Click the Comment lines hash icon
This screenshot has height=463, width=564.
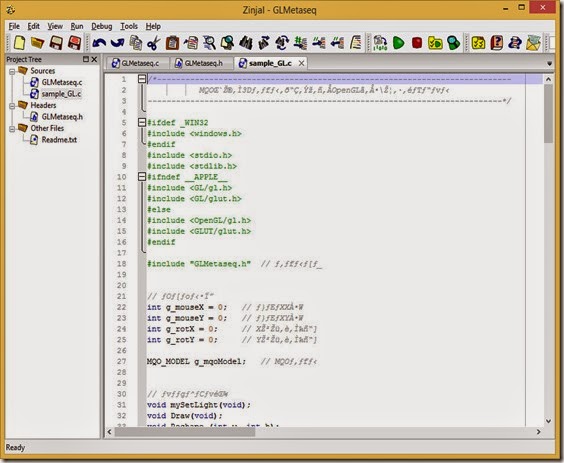tap(300, 43)
